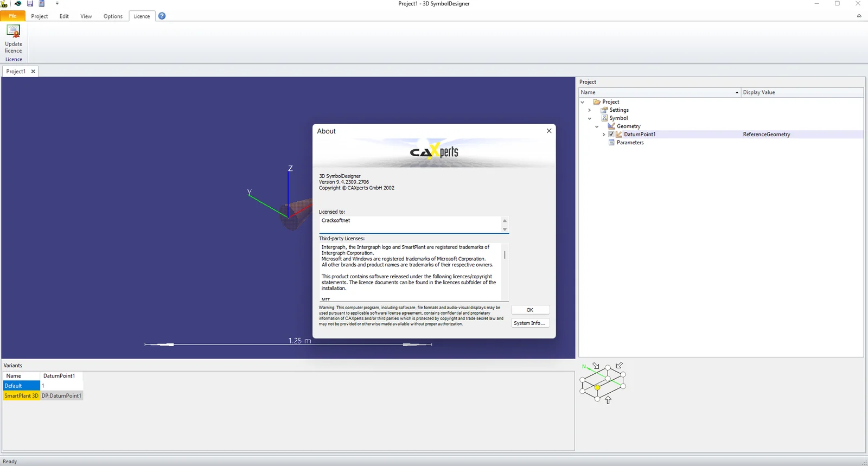
Task: Click the top-left diagonal arrow of view cube
Action: 596,366
